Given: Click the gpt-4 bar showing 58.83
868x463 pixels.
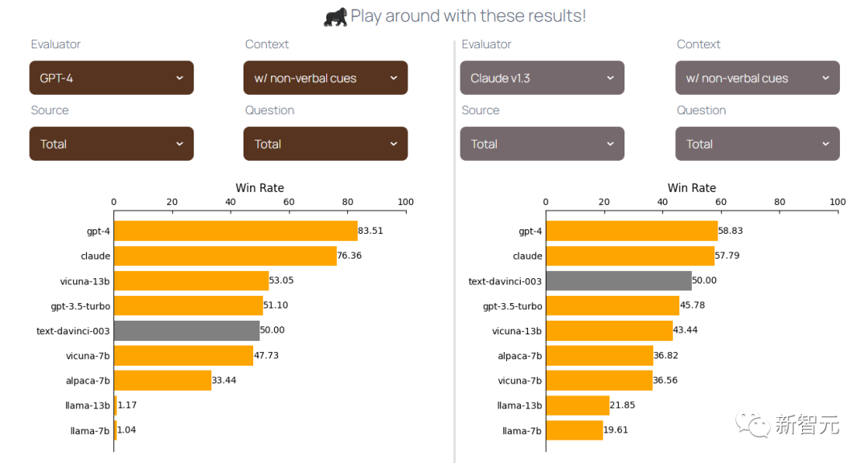Looking at the screenshot, I should [632, 231].
